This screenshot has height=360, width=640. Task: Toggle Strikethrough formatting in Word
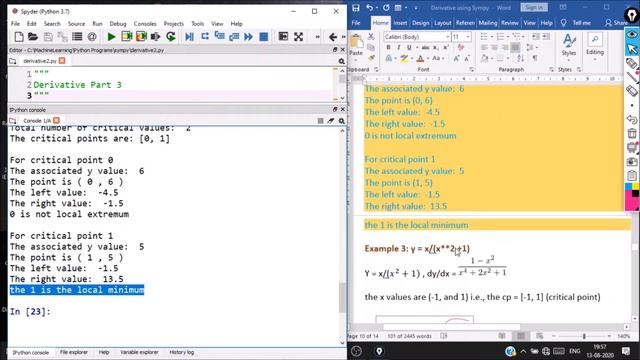(x=425, y=48)
